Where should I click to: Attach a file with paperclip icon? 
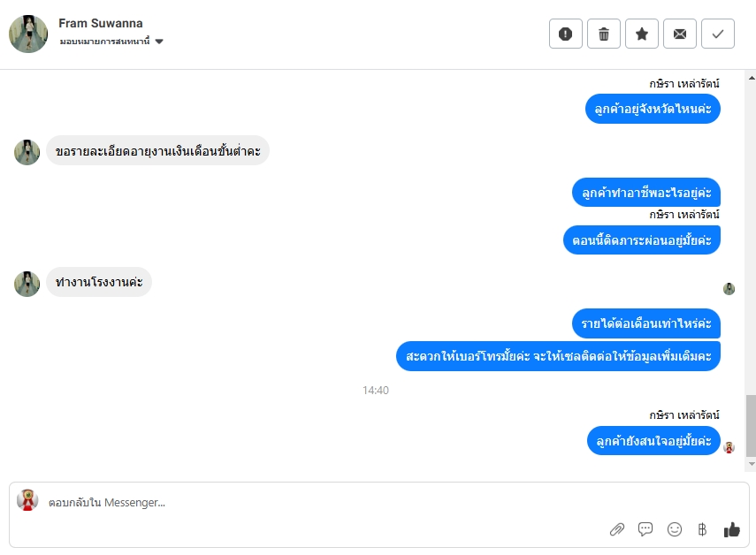click(617, 529)
